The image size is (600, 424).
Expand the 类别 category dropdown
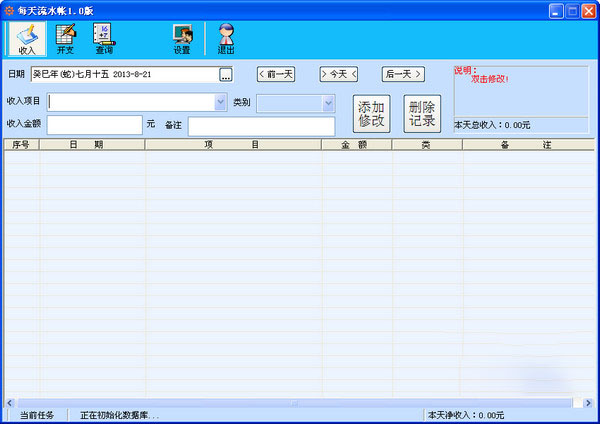(x=327, y=102)
